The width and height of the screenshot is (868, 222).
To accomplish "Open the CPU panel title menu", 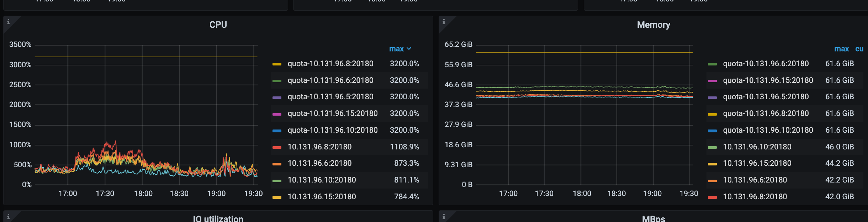I will pos(218,25).
